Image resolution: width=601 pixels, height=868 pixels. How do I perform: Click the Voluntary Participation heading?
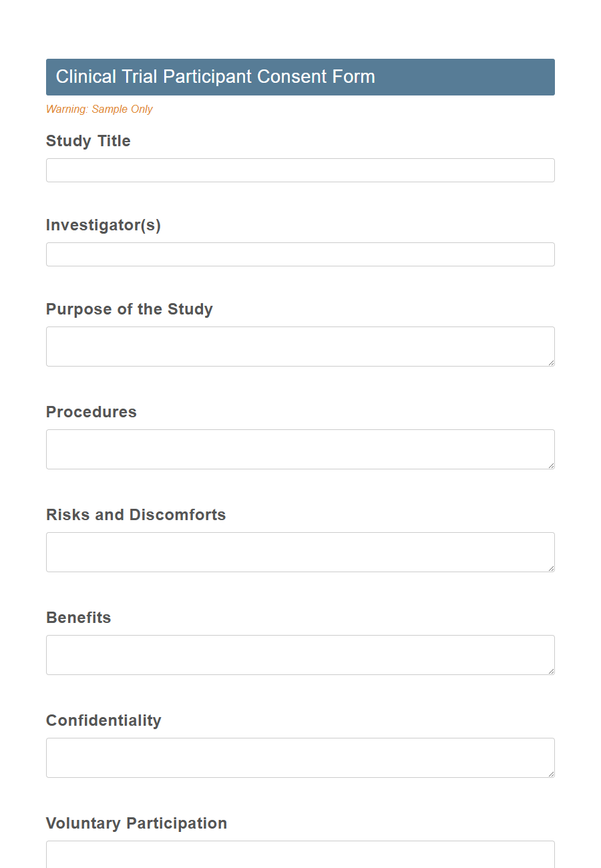[x=136, y=823]
